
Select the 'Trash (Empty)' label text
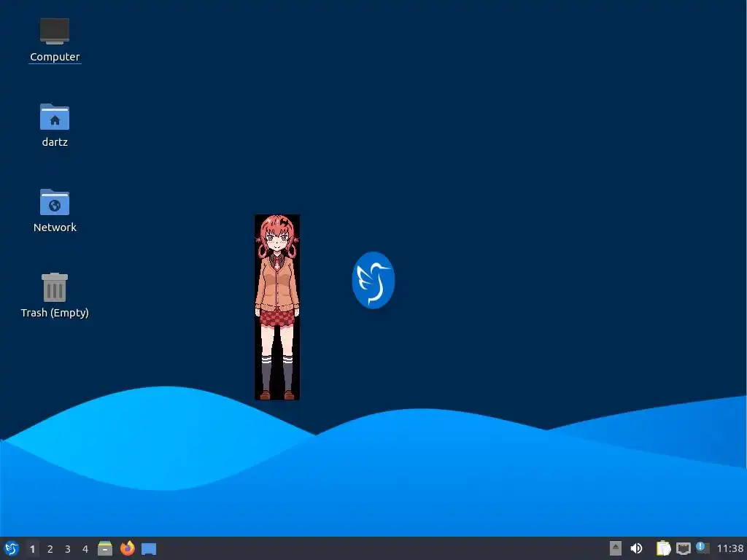55,313
